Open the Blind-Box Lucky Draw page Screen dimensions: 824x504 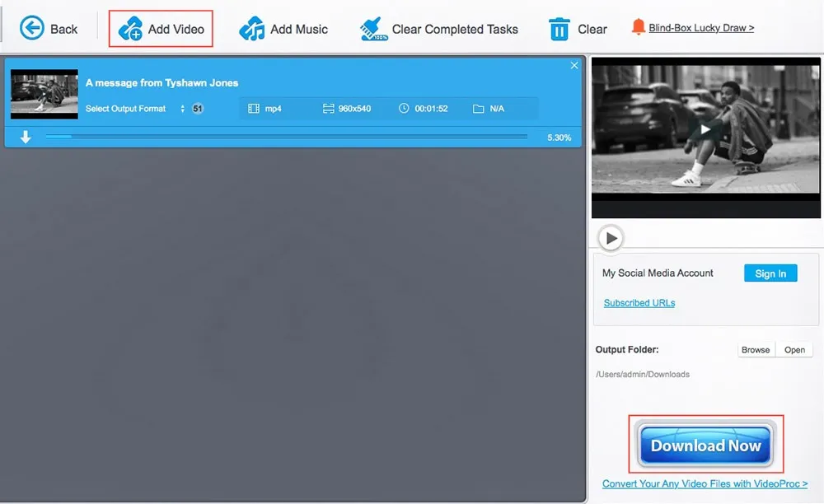(x=700, y=26)
